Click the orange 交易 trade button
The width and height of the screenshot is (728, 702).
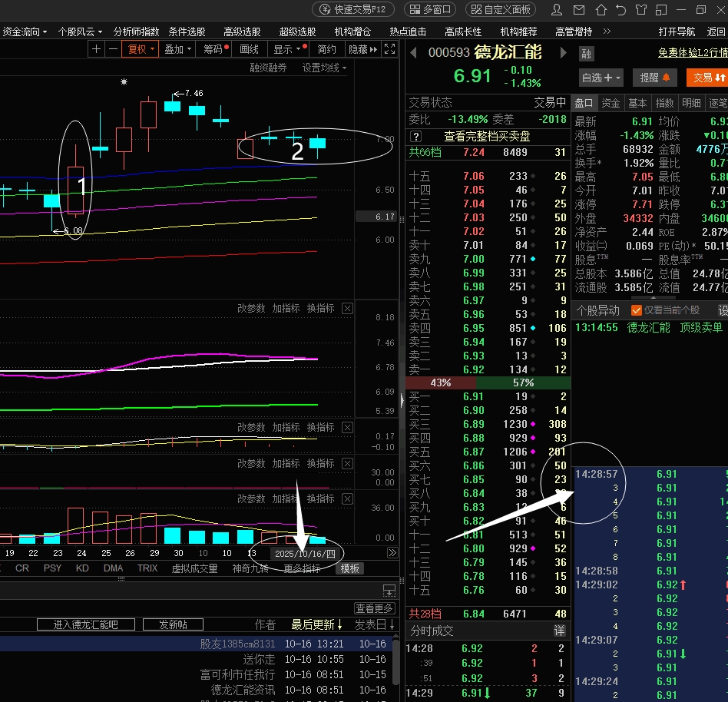(x=707, y=78)
